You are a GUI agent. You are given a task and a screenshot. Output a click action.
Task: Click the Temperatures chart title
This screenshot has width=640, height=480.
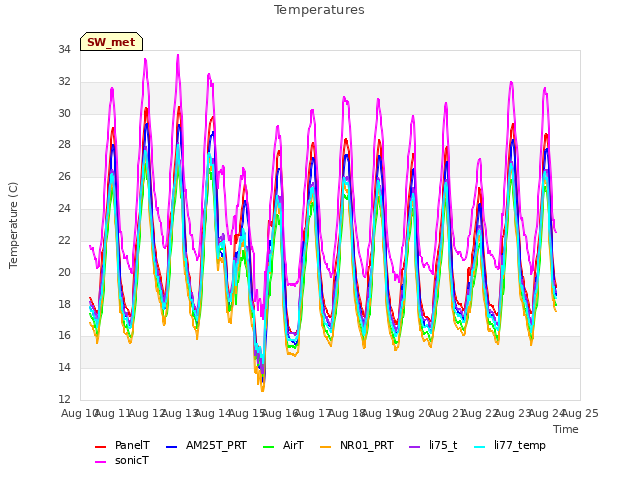pos(319,10)
